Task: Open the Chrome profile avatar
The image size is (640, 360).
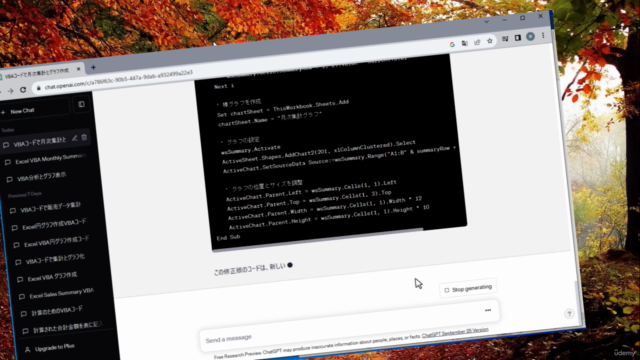Action: tap(530, 36)
